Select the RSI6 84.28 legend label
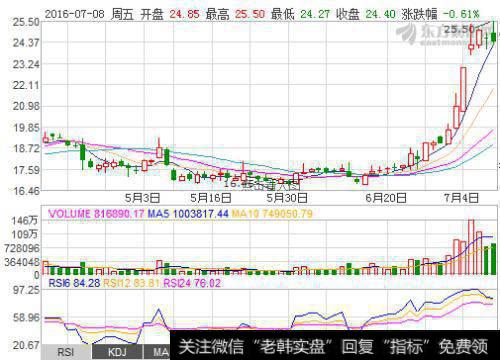500x360 pixels. pos(74,283)
